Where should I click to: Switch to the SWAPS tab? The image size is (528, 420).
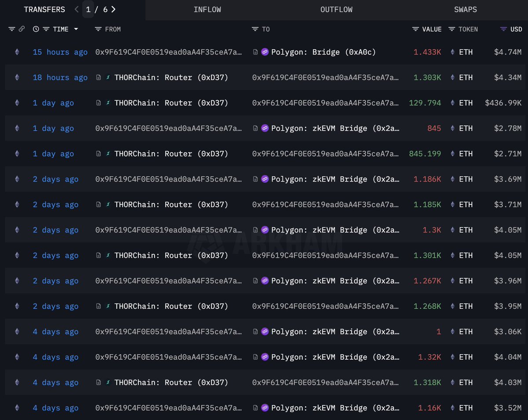(466, 10)
